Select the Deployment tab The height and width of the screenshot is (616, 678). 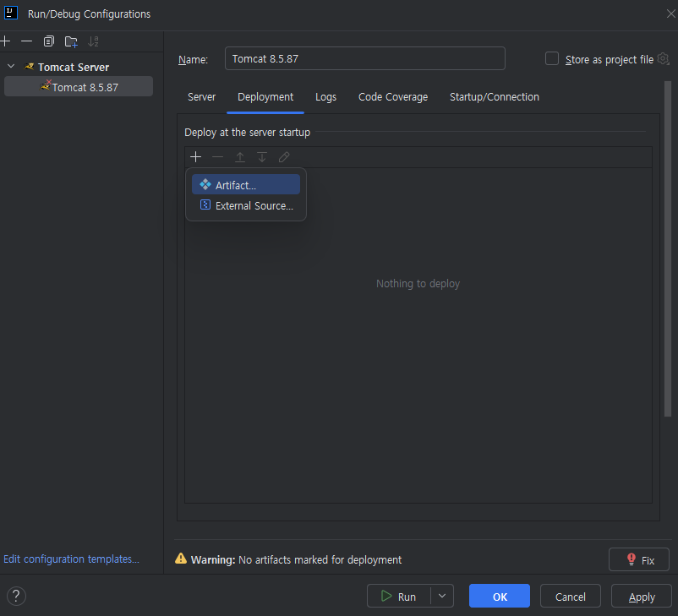click(265, 97)
